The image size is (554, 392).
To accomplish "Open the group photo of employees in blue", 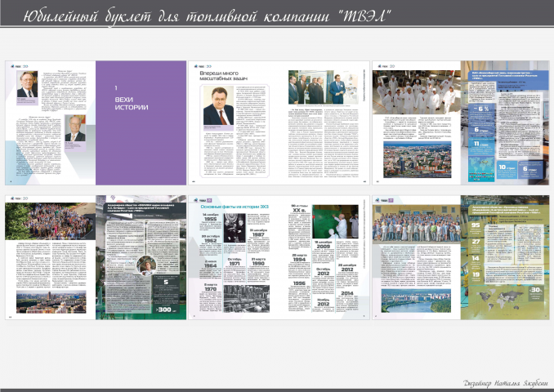I will pos(417,225).
